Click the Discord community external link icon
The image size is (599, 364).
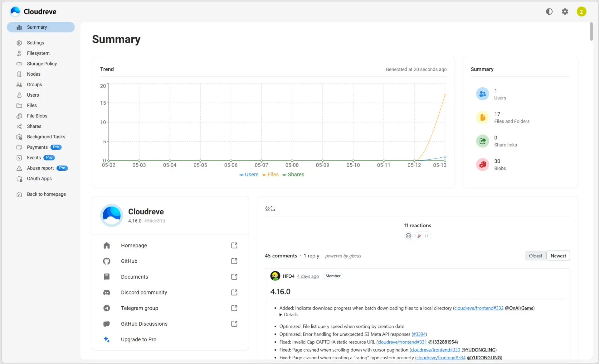pyautogui.click(x=234, y=292)
